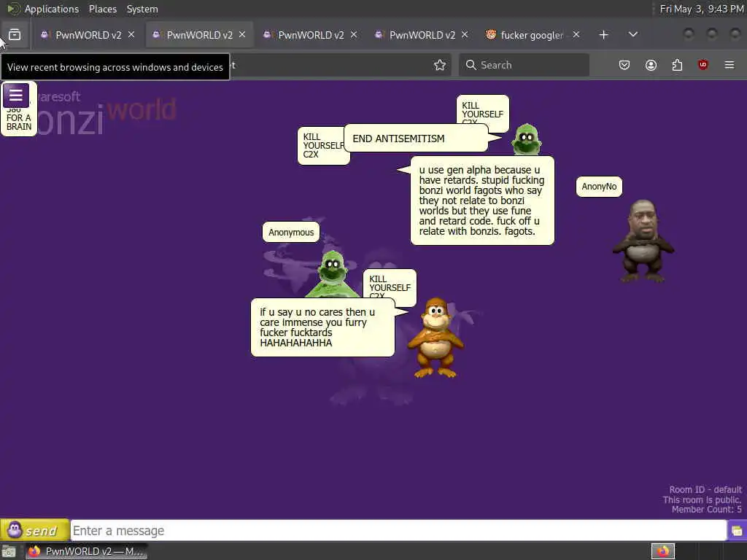Close the fourth PwnWORLD v2 tab

(x=465, y=35)
